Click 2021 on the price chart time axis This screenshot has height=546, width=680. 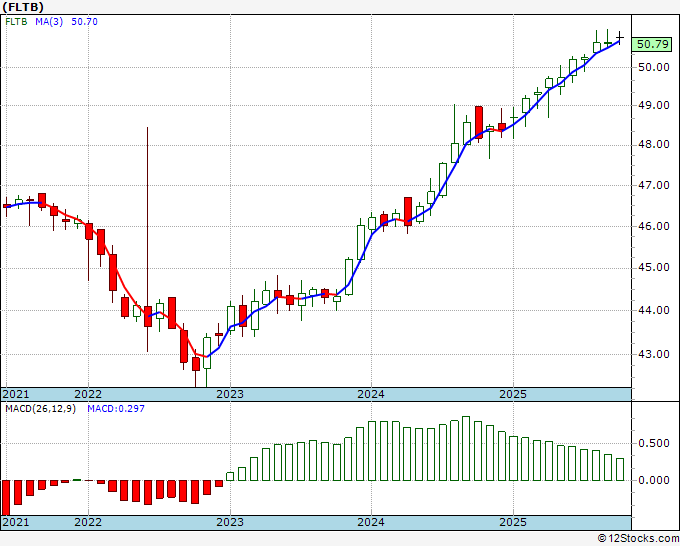tap(16, 394)
